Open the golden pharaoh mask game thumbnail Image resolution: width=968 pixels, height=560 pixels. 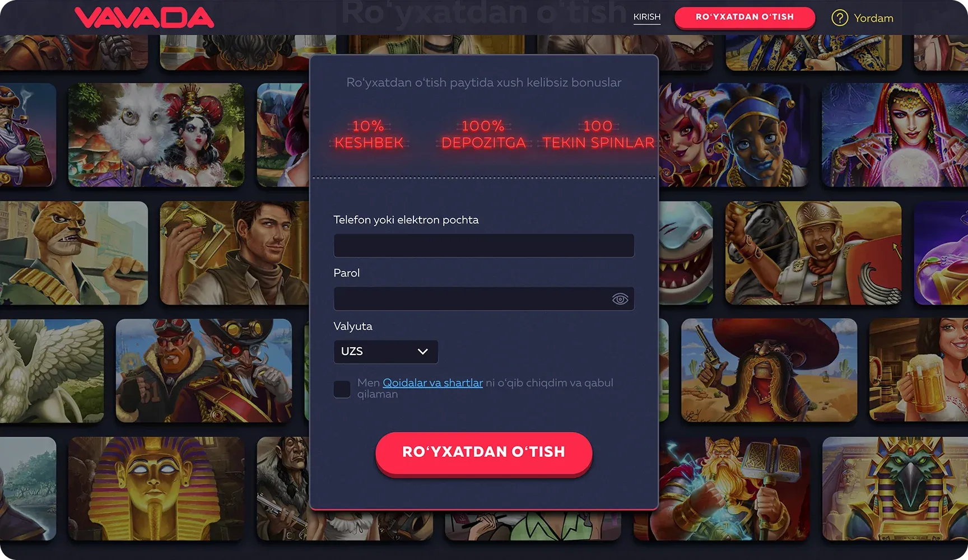pos(156,489)
